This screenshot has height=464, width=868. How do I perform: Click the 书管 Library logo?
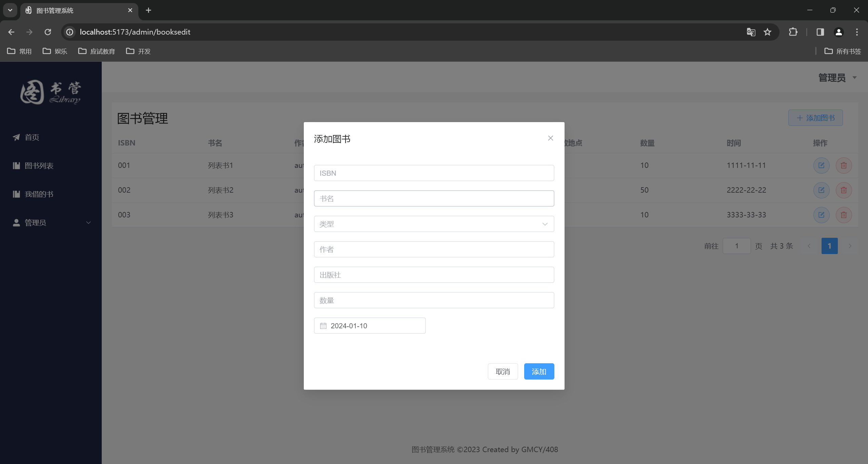(50, 92)
